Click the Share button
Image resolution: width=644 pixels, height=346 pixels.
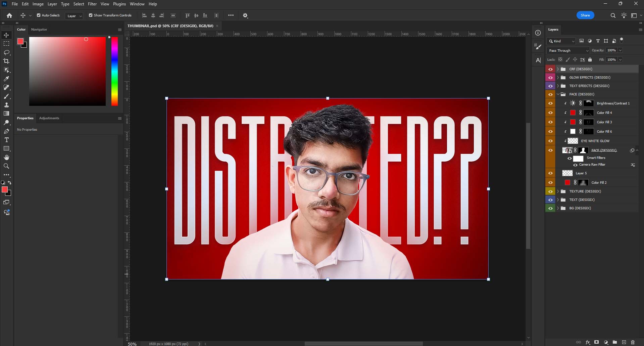tap(585, 15)
